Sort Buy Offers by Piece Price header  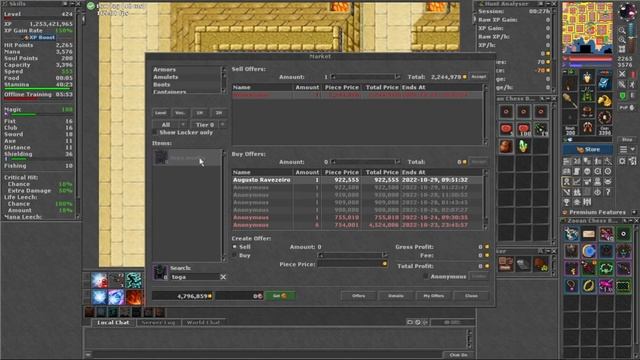pos(342,172)
